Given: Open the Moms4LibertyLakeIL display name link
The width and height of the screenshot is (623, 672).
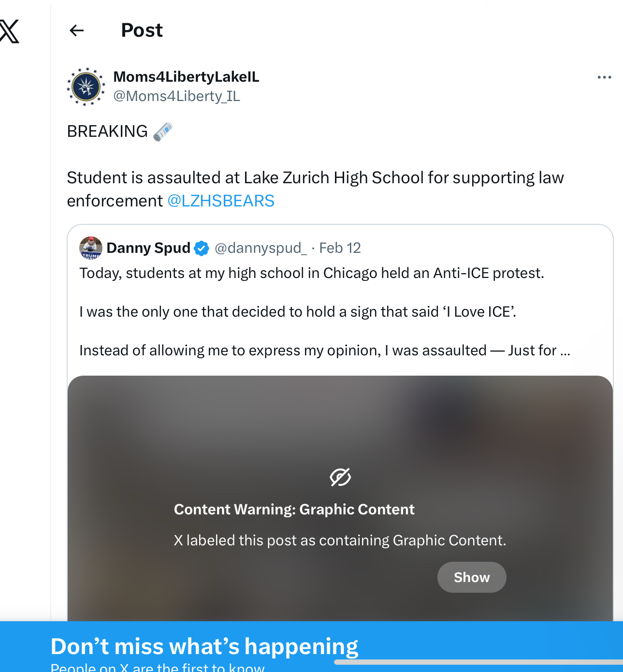Looking at the screenshot, I should [186, 77].
